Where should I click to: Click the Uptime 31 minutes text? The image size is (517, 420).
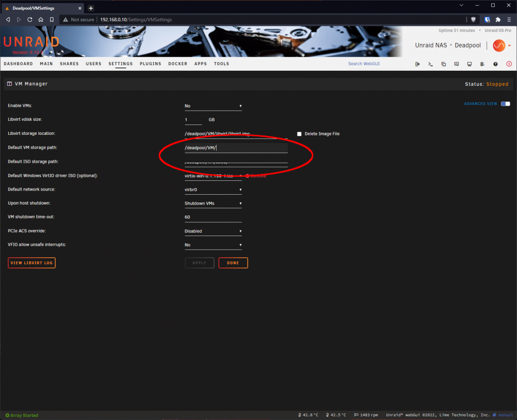[x=457, y=30]
